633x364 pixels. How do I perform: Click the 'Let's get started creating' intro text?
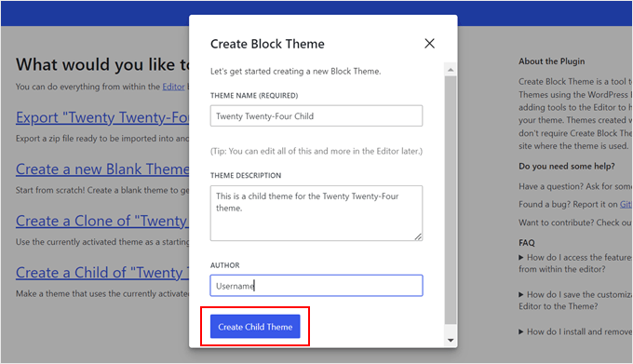click(x=295, y=72)
